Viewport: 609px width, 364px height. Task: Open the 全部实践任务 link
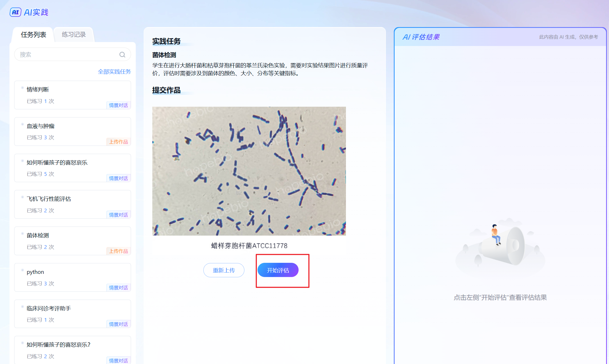click(114, 72)
